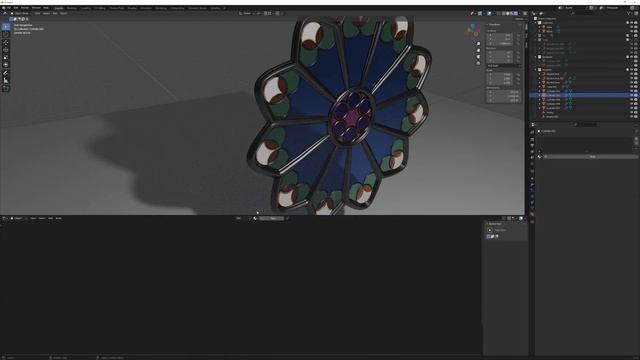Viewport: 640px width, 360px height.
Task: Switch viewport to solid shading
Action: tap(508, 13)
